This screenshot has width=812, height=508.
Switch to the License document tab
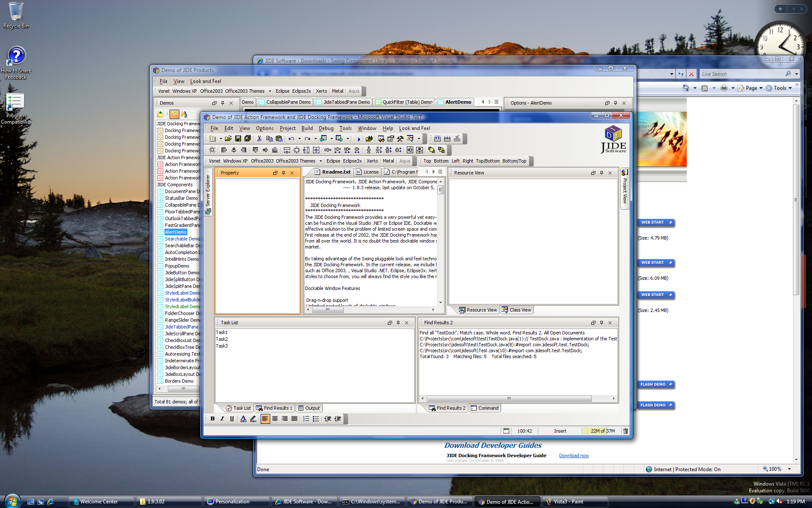point(368,172)
